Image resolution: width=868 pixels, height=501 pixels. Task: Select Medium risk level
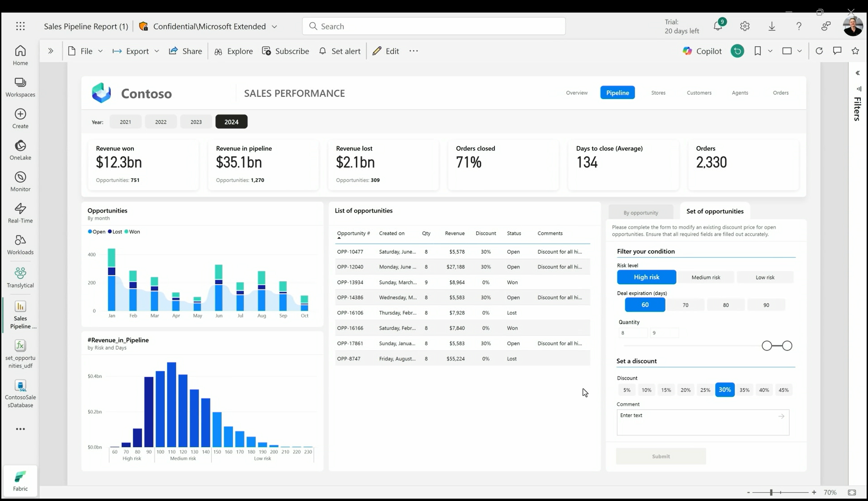tap(706, 277)
